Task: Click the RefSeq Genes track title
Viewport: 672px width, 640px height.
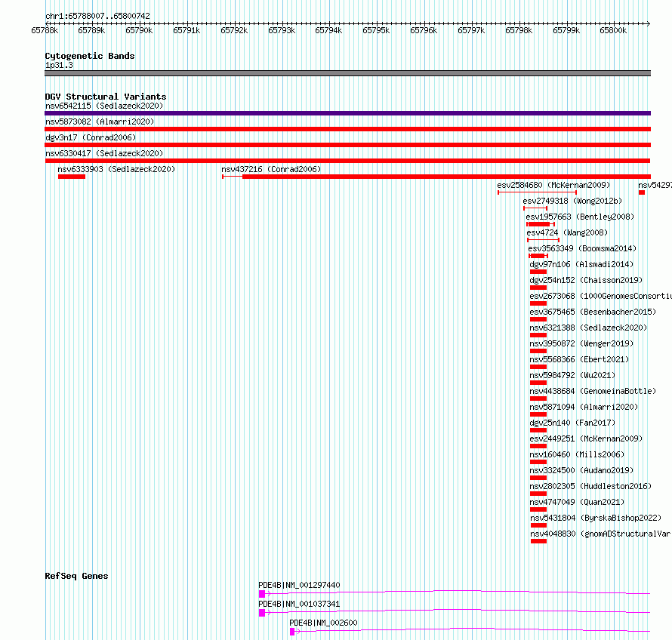Action: 76,576
